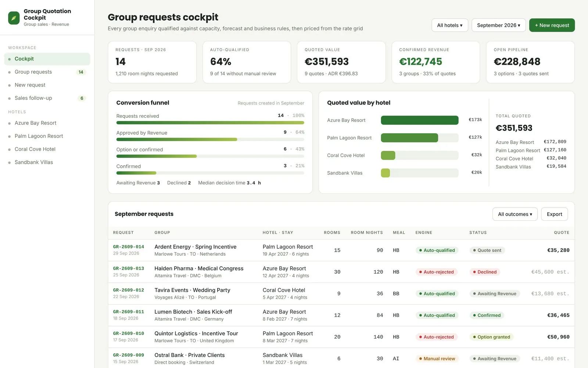588x368 pixels.
Task: Click the Quote sent status badge
Action: (x=487, y=250)
